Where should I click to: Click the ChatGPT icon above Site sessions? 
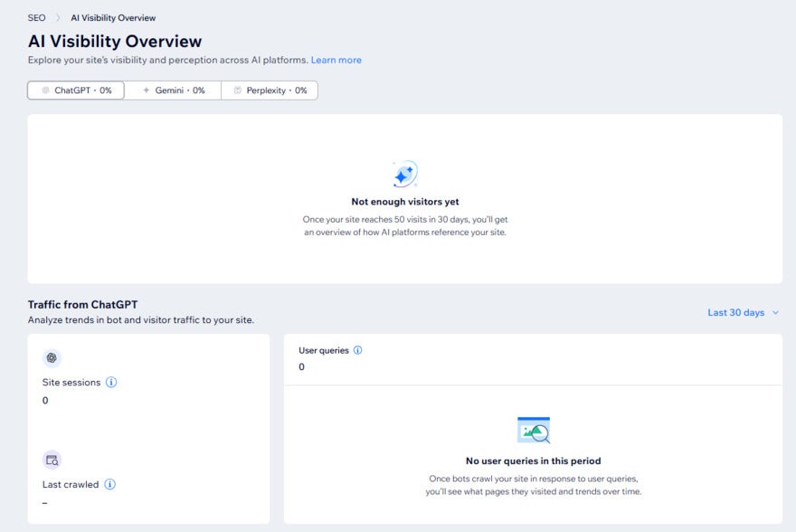[52, 357]
